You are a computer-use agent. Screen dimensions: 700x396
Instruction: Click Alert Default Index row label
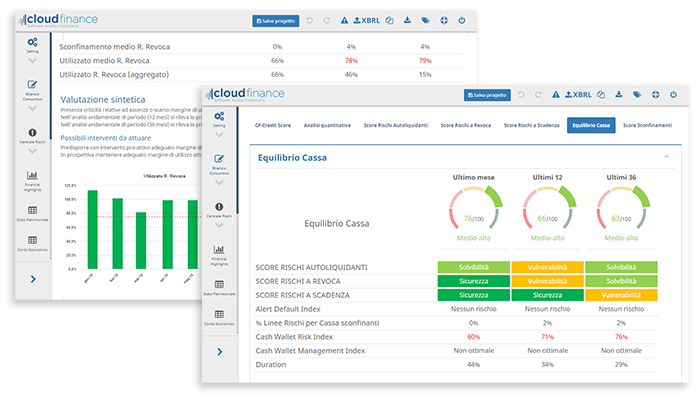coord(288,309)
